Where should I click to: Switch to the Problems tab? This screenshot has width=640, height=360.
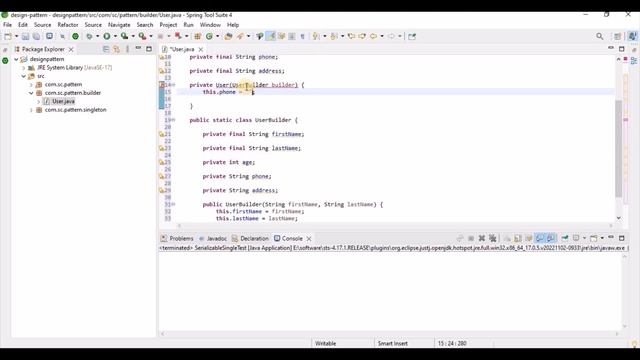pyautogui.click(x=177, y=238)
